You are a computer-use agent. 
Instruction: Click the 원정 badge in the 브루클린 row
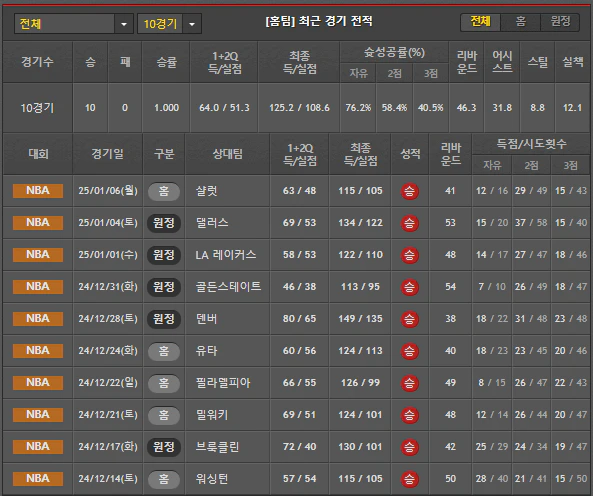click(164, 447)
